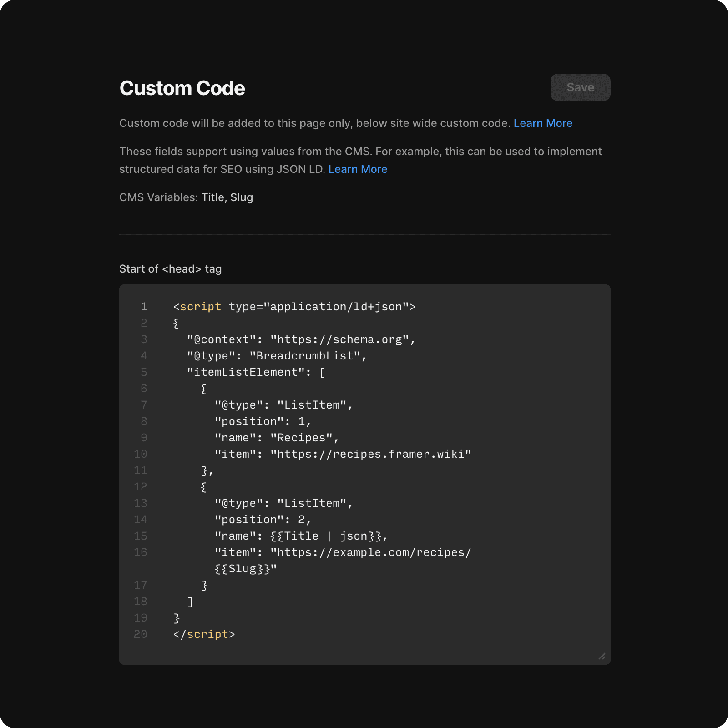Click the example.com/recipes URL in code

point(371,552)
